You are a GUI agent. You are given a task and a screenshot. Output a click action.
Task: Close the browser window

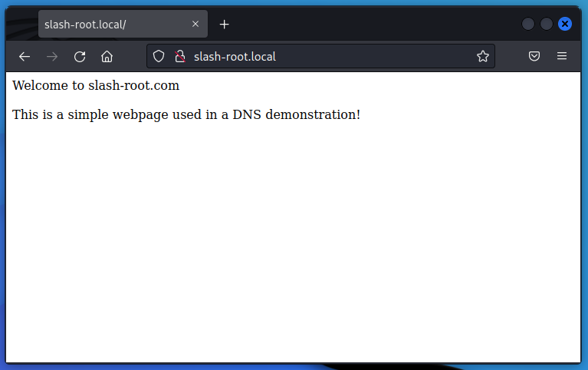point(565,24)
